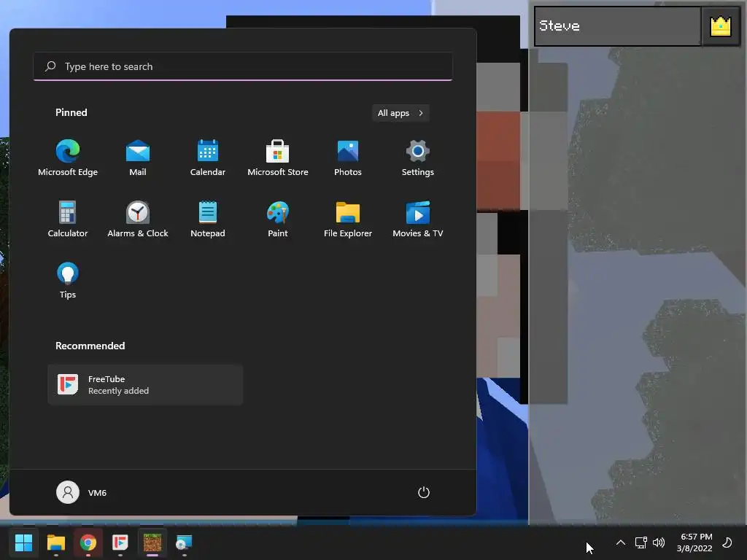
Task: Click the Start menu power button
Action: point(424,492)
